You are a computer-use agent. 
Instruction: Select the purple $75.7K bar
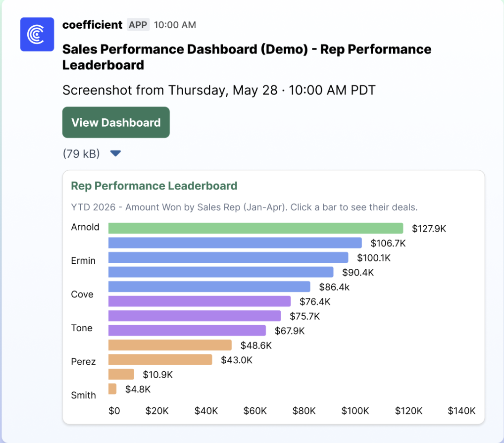194,316
